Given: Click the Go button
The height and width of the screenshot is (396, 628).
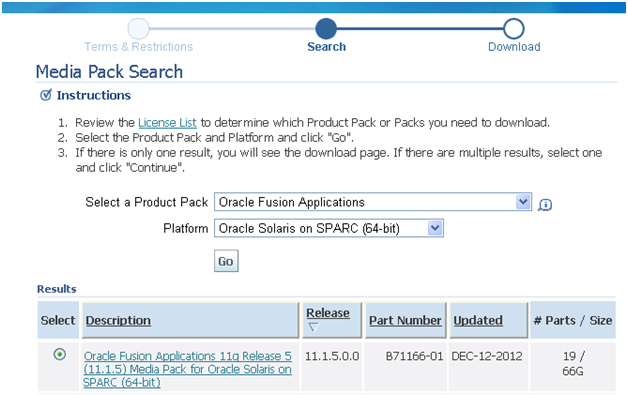Looking at the screenshot, I should point(226,261).
